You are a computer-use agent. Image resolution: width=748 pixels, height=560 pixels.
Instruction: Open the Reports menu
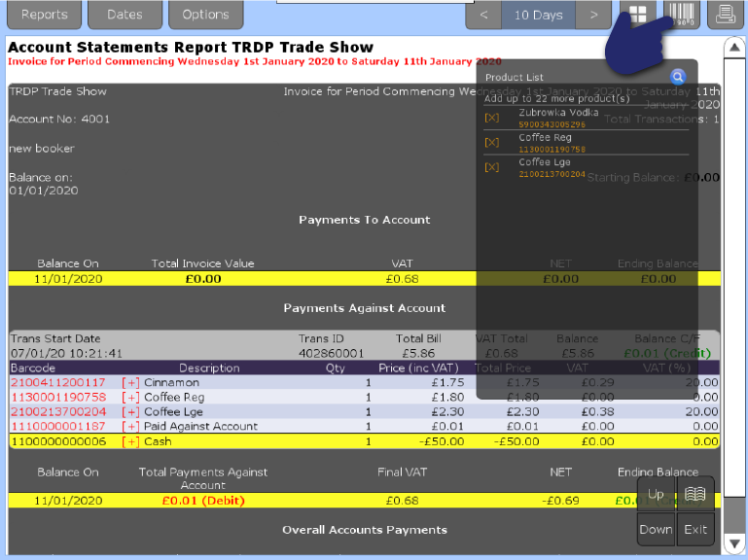[x=44, y=15]
